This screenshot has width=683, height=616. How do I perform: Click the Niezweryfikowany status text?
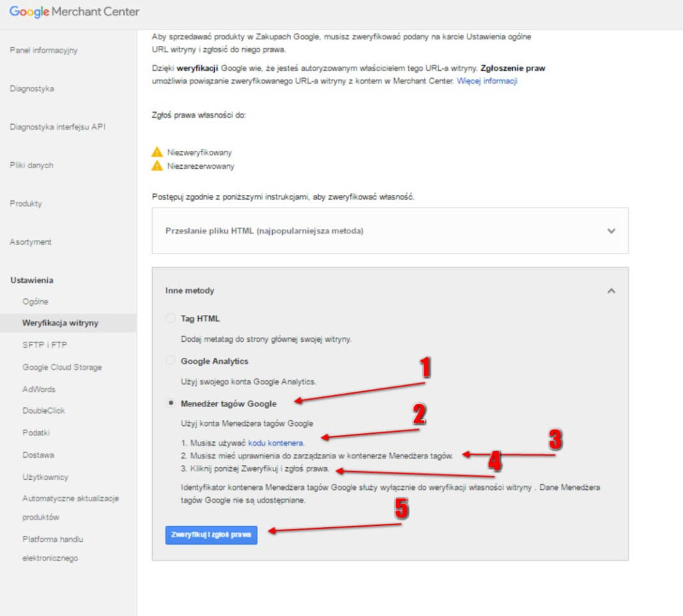[x=199, y=153]
